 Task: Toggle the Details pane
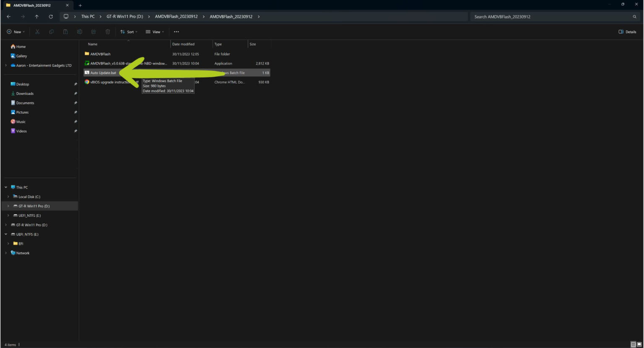pyautogui.click(x=627, y=32)
